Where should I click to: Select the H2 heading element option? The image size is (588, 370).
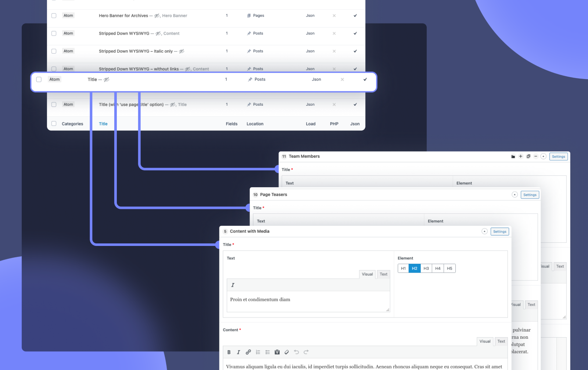[414, 268]
